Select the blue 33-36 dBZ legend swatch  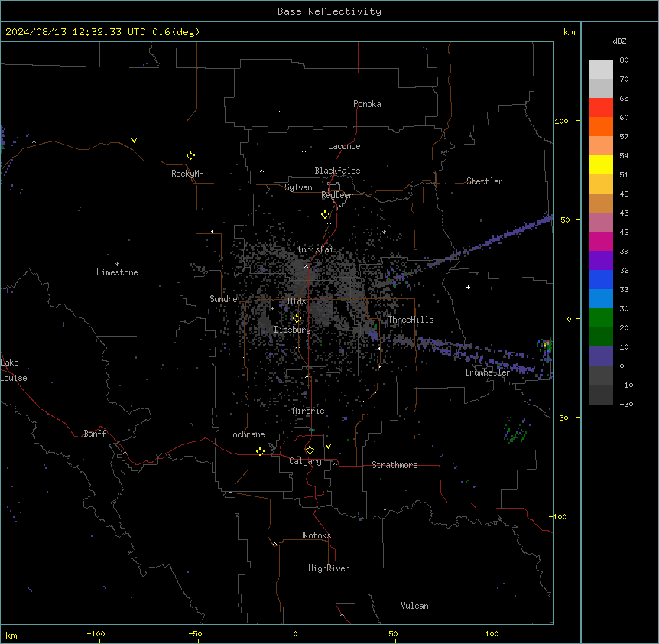click(601, 279)
